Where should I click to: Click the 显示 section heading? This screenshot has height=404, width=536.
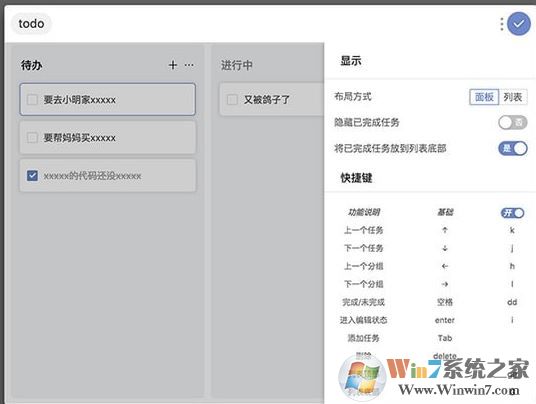[351, 61]
